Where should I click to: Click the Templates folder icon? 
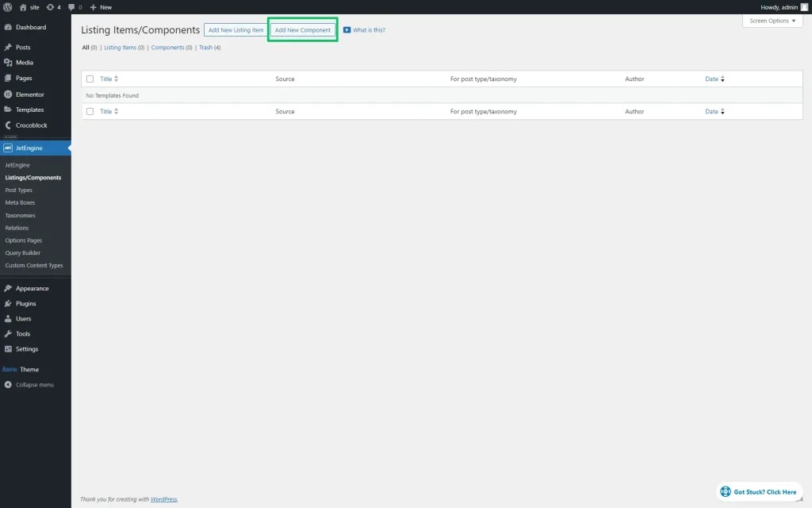8,110
